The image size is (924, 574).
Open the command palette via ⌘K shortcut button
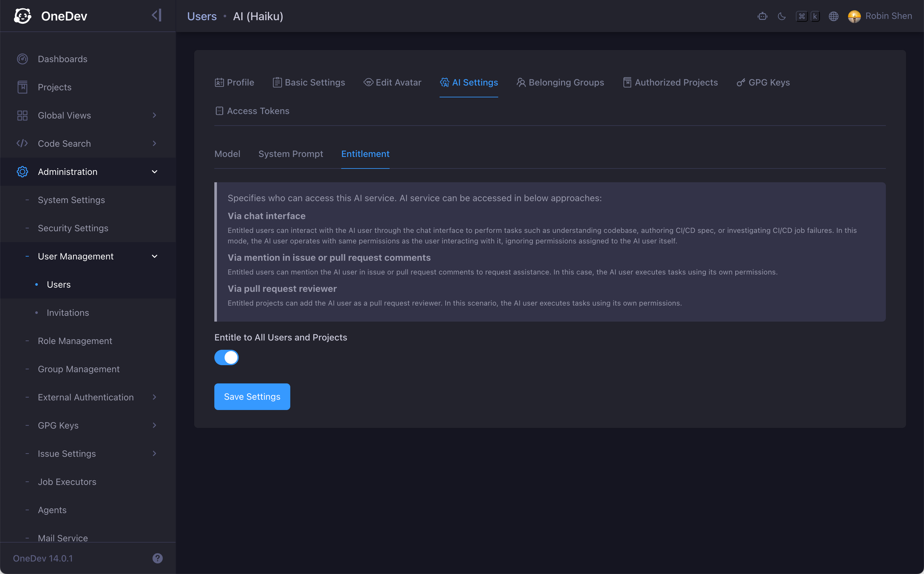pos(808,16)
